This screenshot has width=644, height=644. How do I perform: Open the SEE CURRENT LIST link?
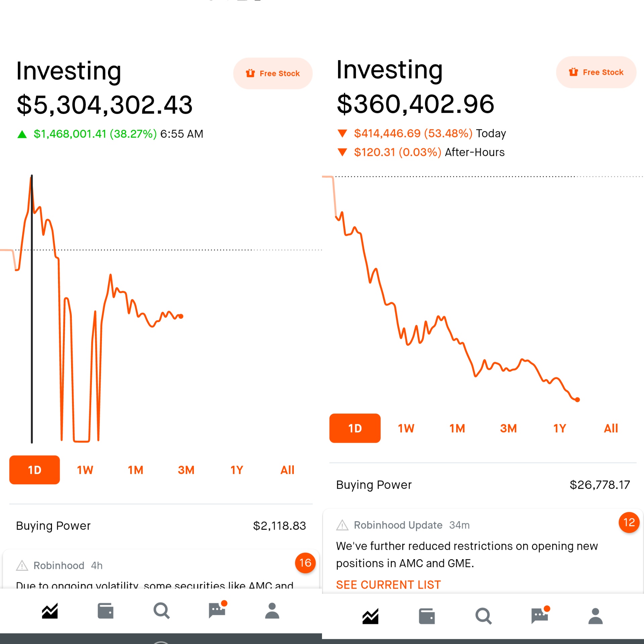pyautogui.click(x=388, y=585)
